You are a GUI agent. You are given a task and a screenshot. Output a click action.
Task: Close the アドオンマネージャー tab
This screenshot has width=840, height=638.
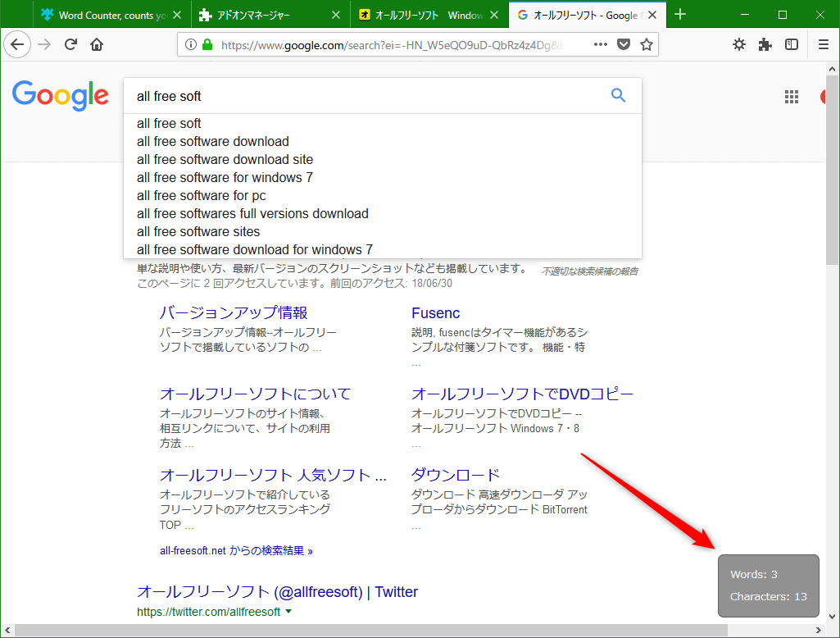click(336, 15)
